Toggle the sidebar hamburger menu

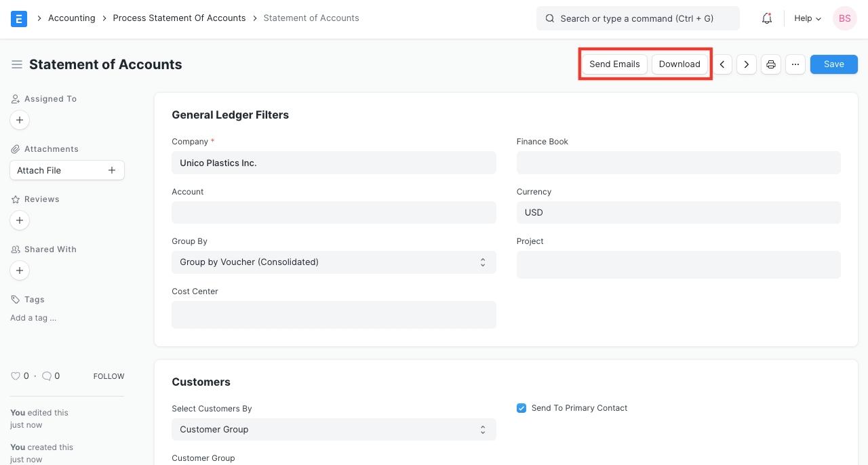click(x=17, y=64)
